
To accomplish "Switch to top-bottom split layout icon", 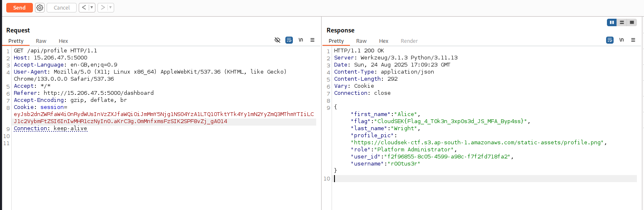I will [x=622, y=22].
